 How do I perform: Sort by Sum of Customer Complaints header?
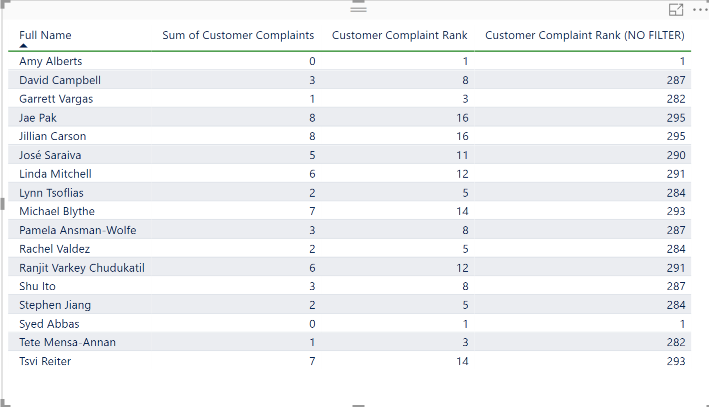[238, 35]
